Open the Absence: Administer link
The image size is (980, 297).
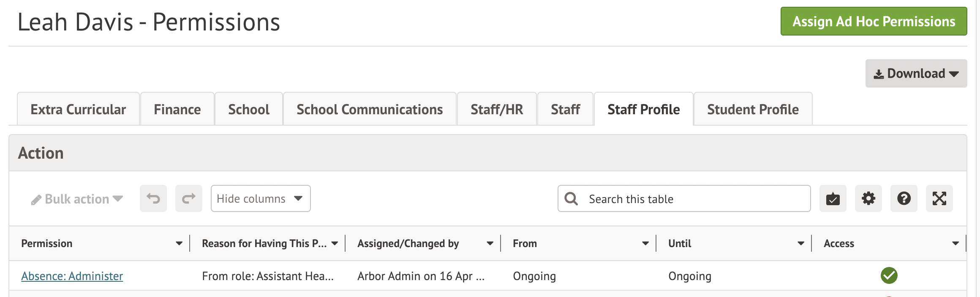[72, 276]
